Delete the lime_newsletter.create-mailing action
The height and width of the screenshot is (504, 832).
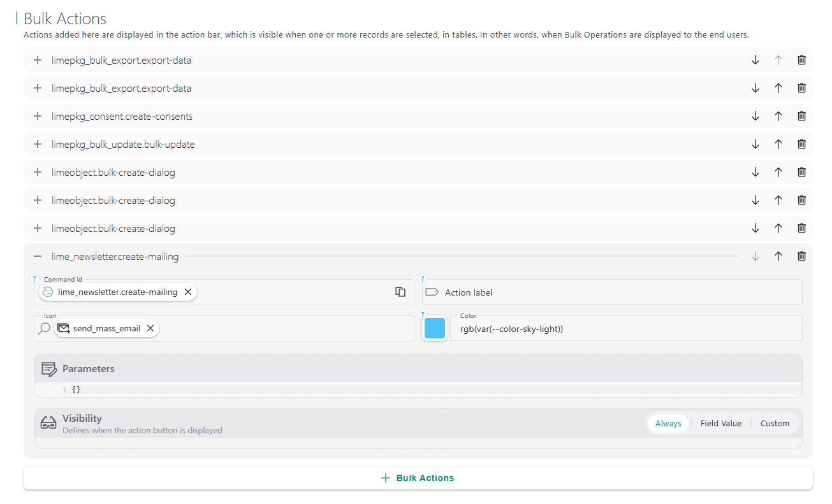(x=801, y=257)
